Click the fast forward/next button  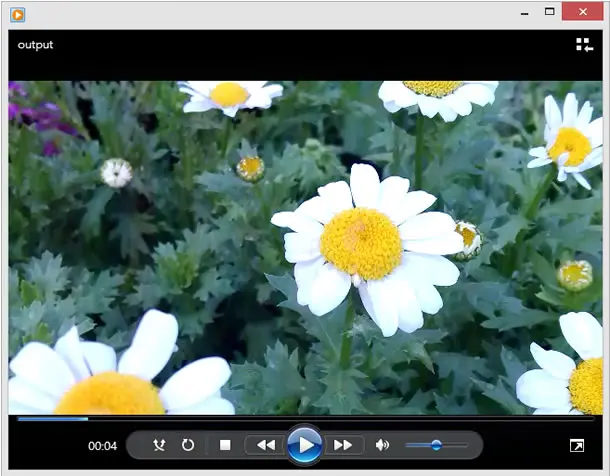(343, 445)
